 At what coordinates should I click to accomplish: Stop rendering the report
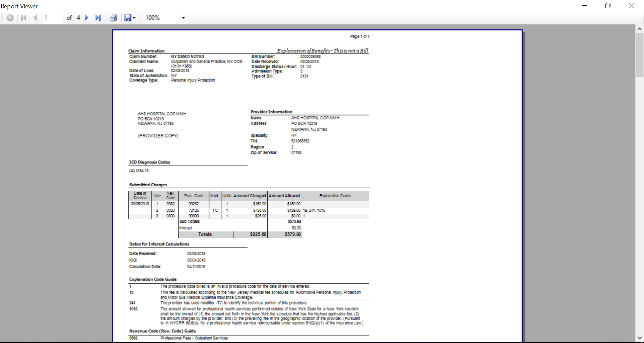click(10, 18)
